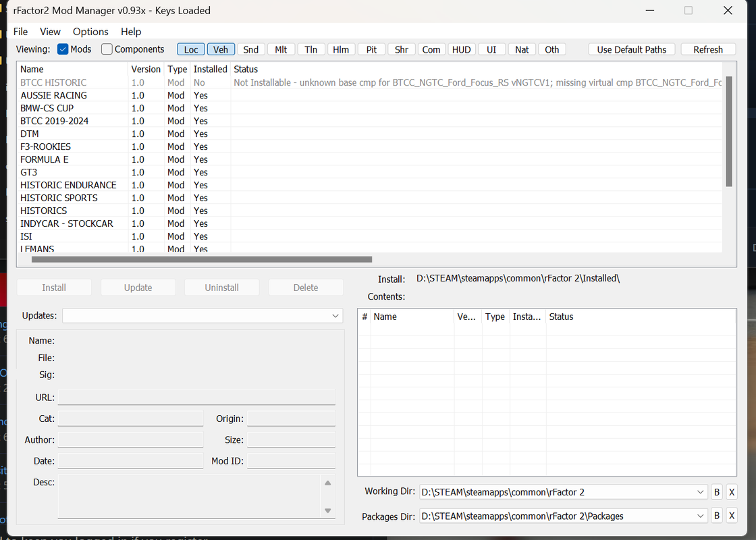Sort mod list by Version column header
This screenshot has width=756, height=540.
coord(146,70)
